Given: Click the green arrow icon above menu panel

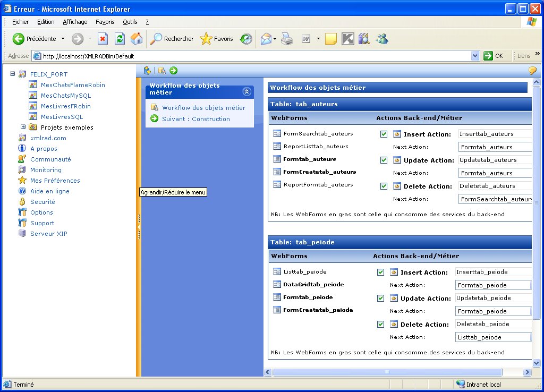Looking at the screenshot, I should click(174, 71).
